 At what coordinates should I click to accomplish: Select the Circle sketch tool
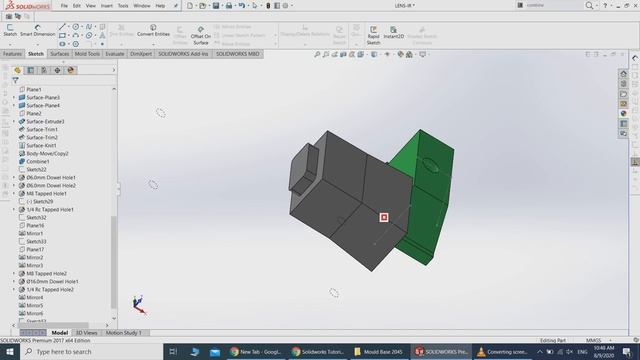(x=76, y=27)
